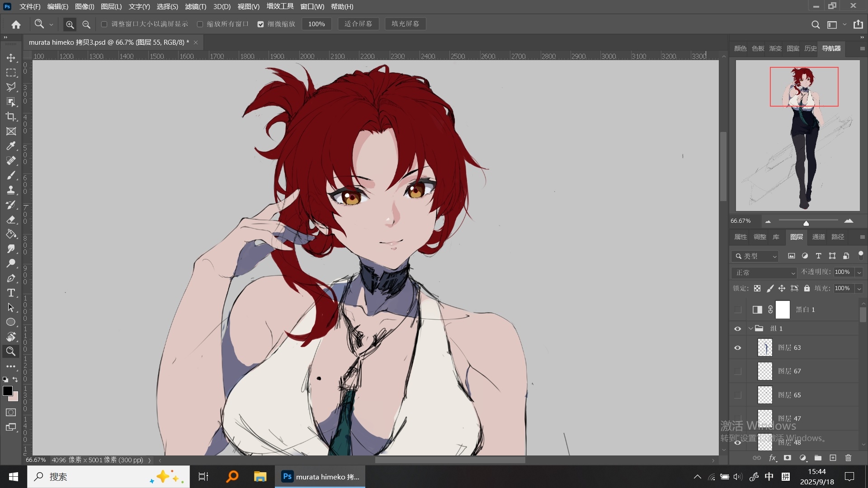Enable the 调整窗口大小以满屏显示 checkbox
This screenshot has width=868, height=488.
104,24
